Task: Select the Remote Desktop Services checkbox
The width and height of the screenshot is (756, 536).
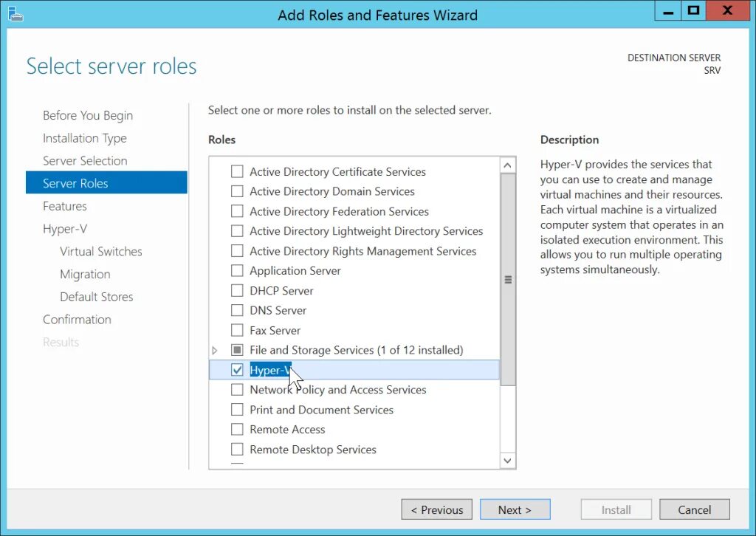Action: point(237,450)
